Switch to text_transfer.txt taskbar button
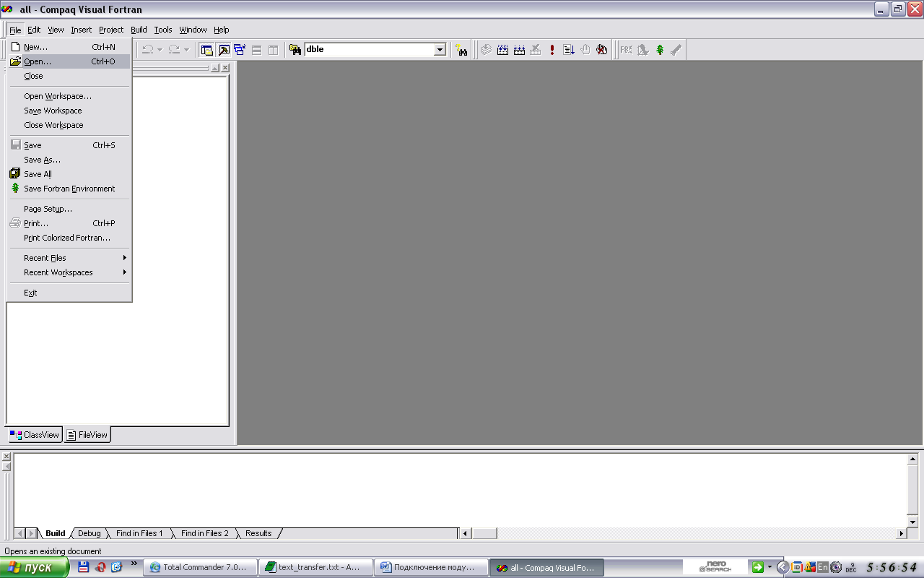Image resolution: width=924 pixels, height=578 pixels. (316, 567)
